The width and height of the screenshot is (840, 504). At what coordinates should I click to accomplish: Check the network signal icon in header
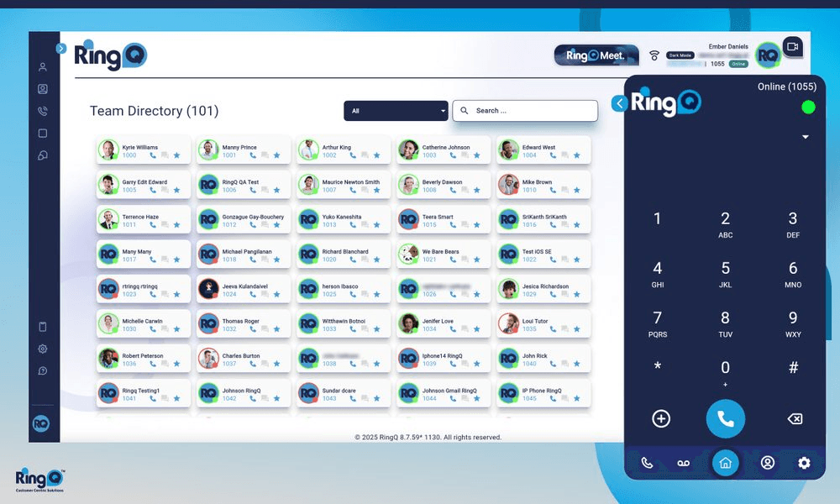click(x=654, y=55)
